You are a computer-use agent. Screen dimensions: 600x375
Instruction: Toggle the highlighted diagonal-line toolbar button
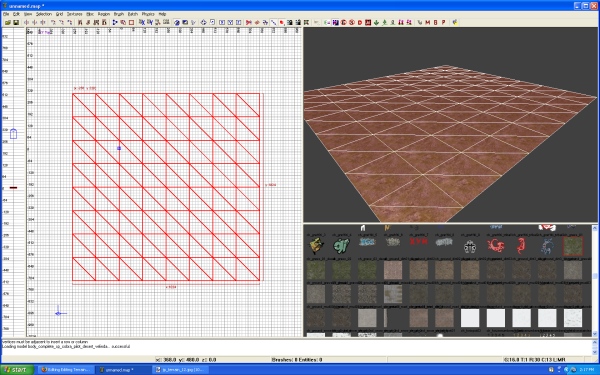[274, 23]
